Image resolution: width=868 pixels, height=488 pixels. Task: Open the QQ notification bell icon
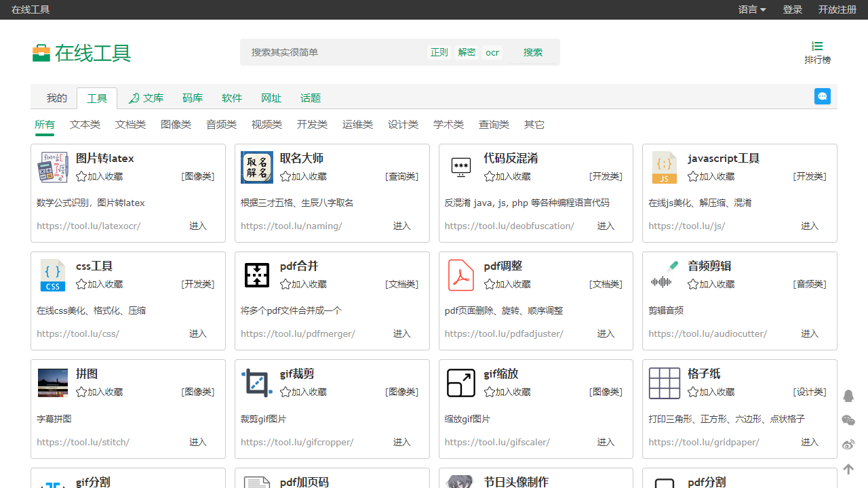tap(848, 396)
